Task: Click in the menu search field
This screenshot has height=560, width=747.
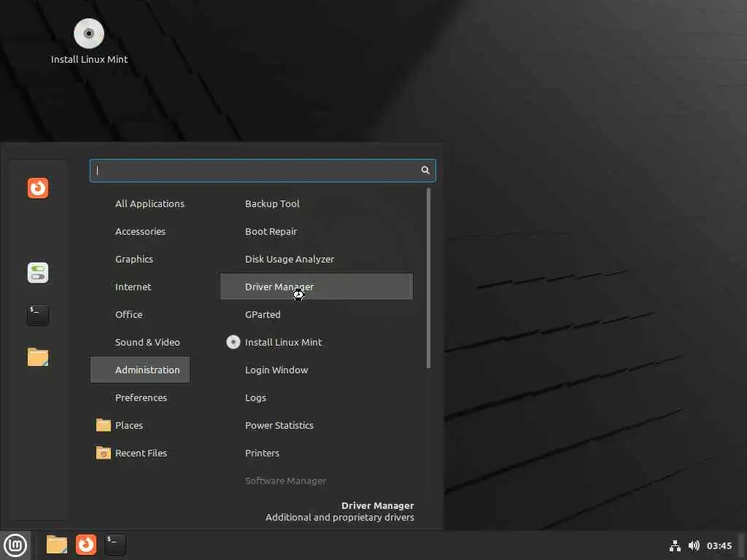Action: click(263, 171)
